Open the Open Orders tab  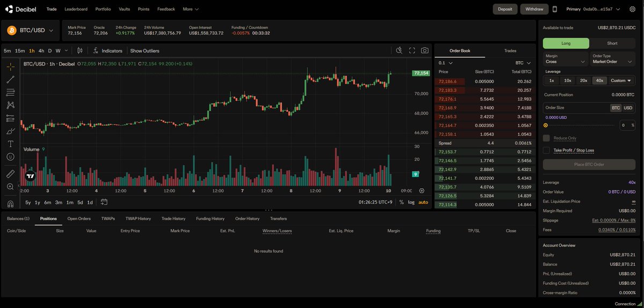(79, 219)
